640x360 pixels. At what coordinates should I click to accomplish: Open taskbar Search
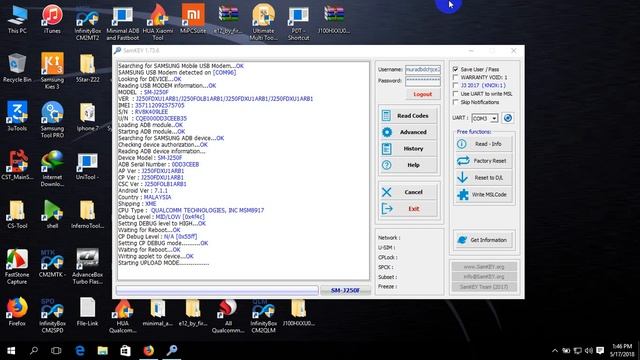pos(34,351)
